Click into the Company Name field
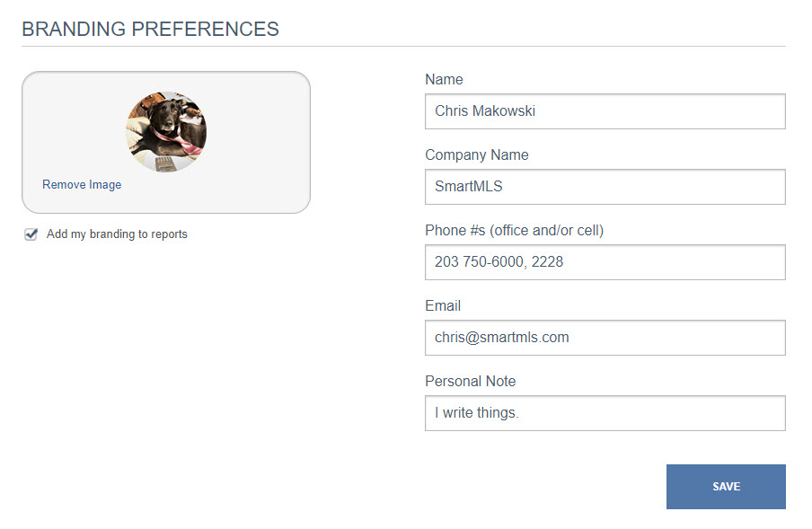This screenshot has height=529, width=812. pyautogui.click(x=605, y=187)
